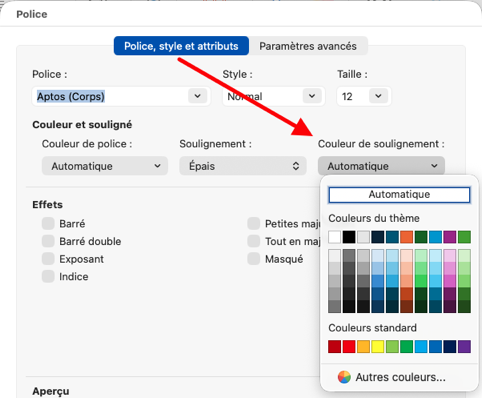This screenshot has height=398, width=482.
Task: Select the medium blue standard color swatch
Action: tap(435, 347)
